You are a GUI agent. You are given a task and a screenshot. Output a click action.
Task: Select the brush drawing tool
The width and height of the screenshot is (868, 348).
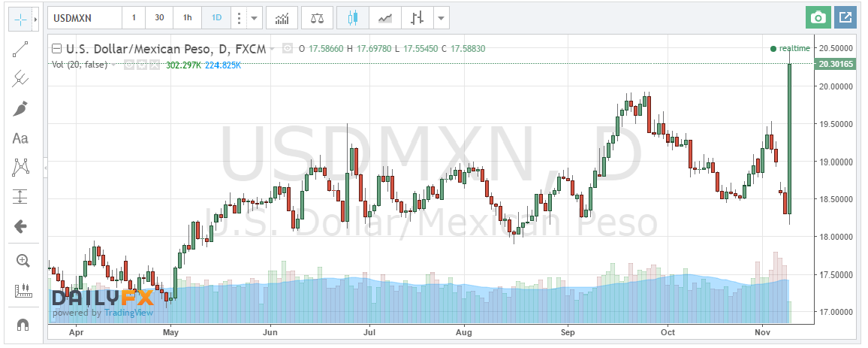20,108
